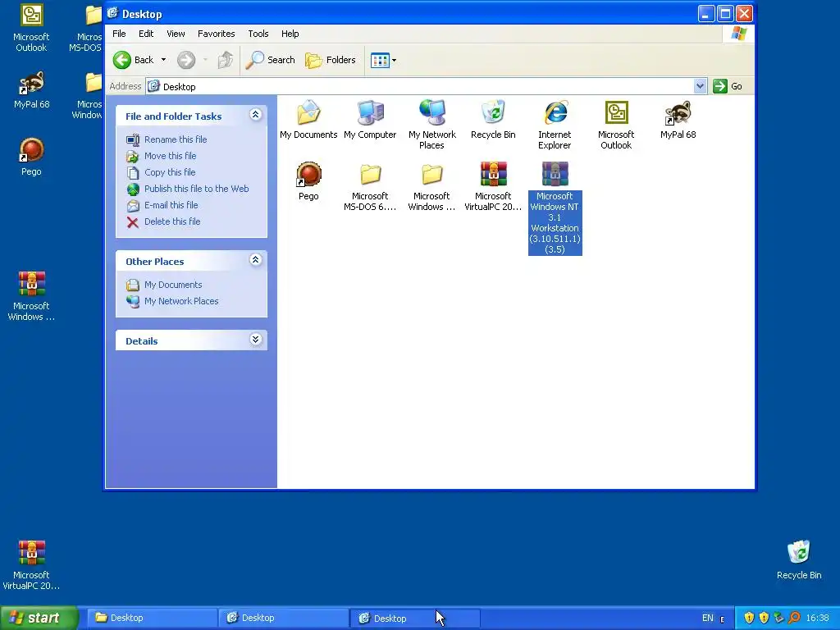Viewport: 840px width, 630px height.
Task: Click orange magnifier tray icon
Action: (794, 619)
